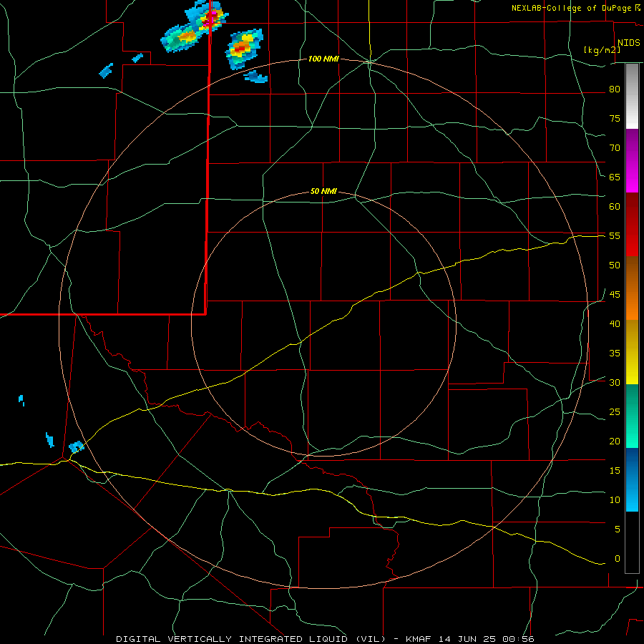This screenshot has height=644, width=644.
Task: Select the 25 value on the color scale
Action: coord(615,412)
